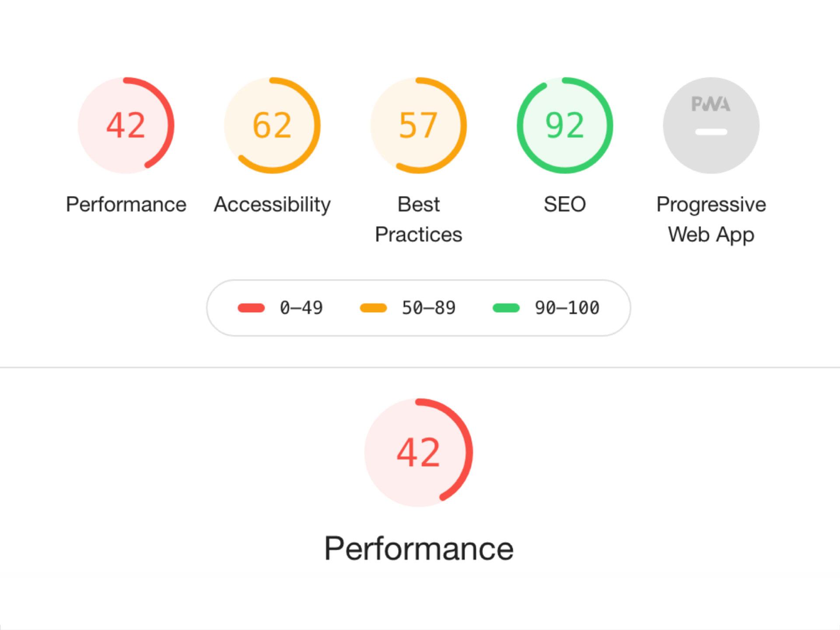
Task: Collapse the Progressive Web App category
Action: pos(710,219)
